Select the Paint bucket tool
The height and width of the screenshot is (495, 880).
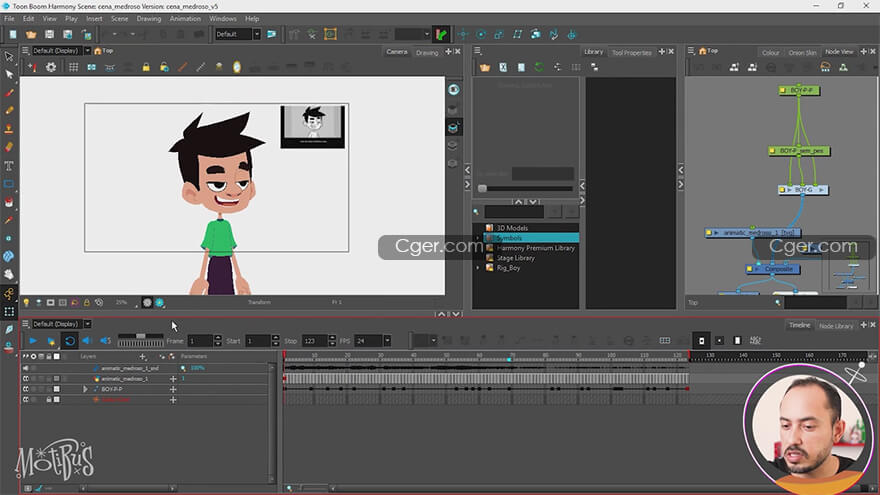coord(9,202)
